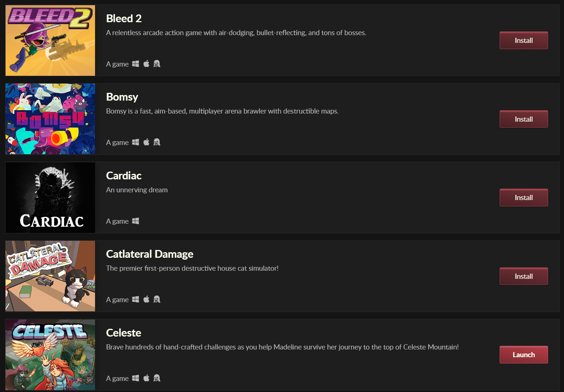Click the Linux icon on the Celeste row
This screenshot has height=392, width=564.
click(157, 378)
